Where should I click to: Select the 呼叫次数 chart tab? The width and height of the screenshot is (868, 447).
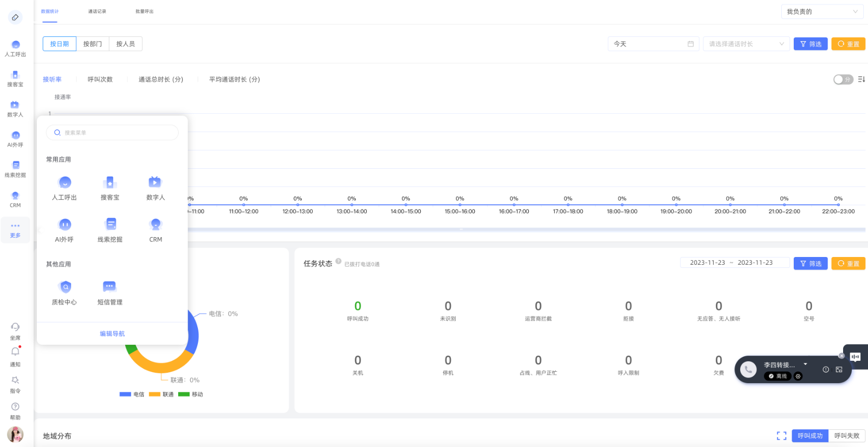(100, 79)
